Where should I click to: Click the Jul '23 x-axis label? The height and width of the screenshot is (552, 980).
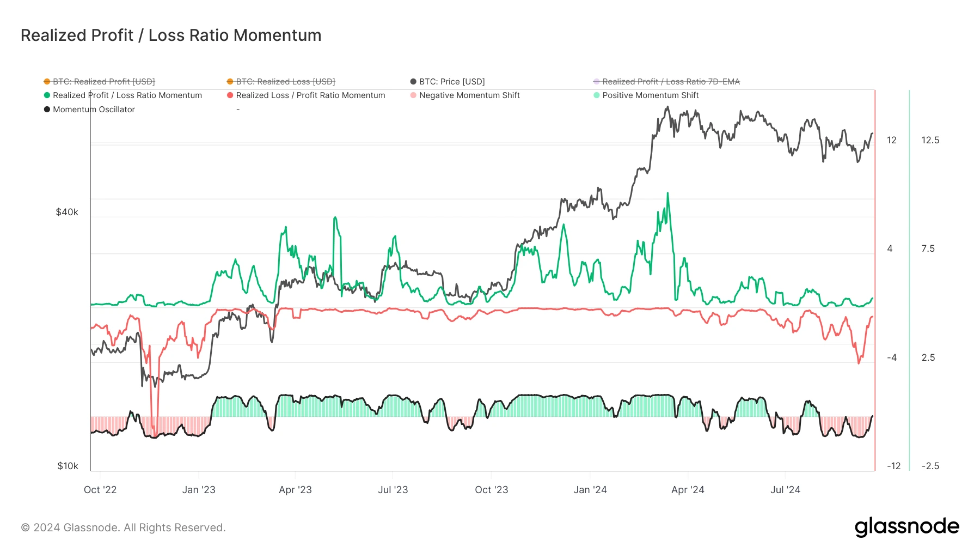click(393, 490)
